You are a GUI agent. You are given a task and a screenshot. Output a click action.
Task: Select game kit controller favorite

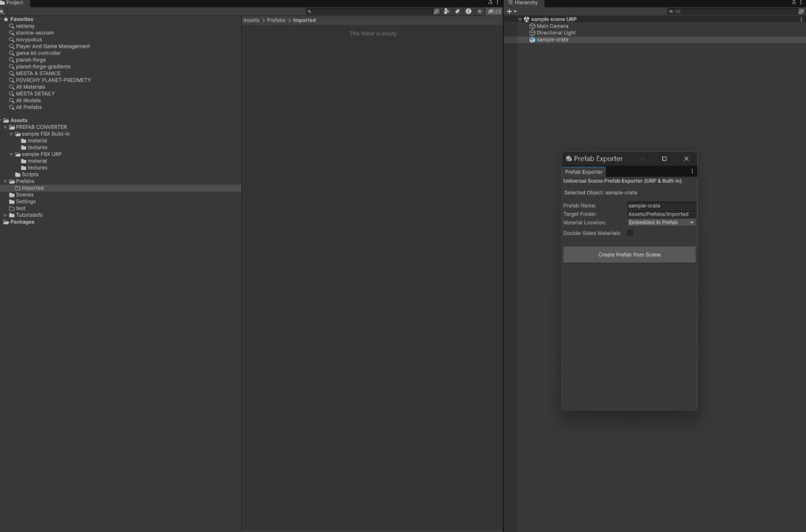(38, 53)
